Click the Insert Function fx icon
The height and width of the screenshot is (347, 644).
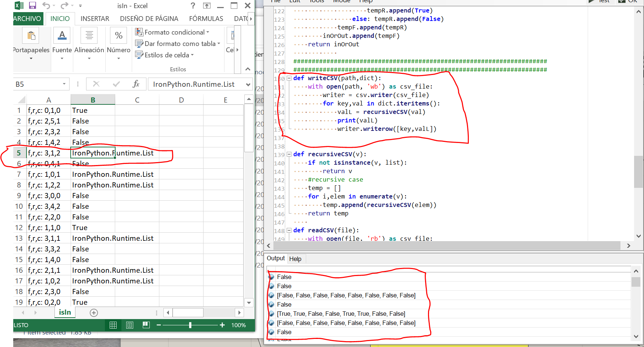coord(136,84)
